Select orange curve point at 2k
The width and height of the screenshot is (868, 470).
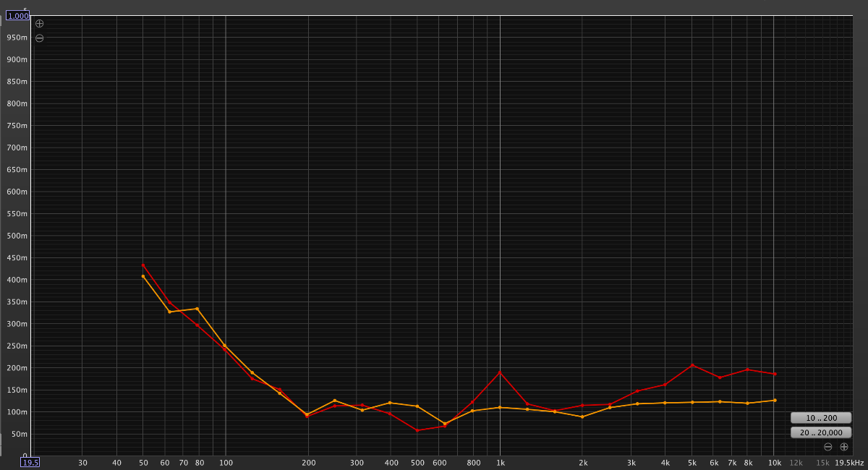click(x=582, y=416)
